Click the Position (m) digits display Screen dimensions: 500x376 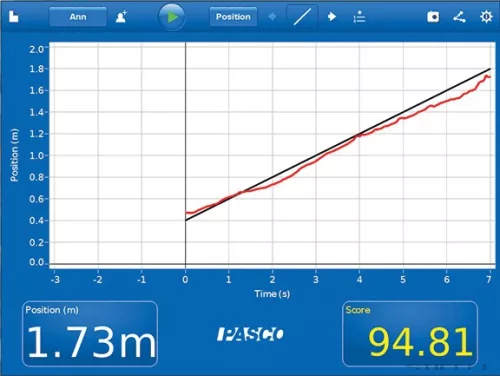pos(90,334)
